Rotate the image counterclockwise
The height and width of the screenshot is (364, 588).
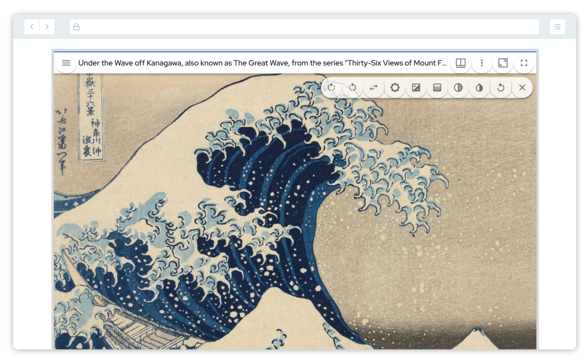(352, 88)
